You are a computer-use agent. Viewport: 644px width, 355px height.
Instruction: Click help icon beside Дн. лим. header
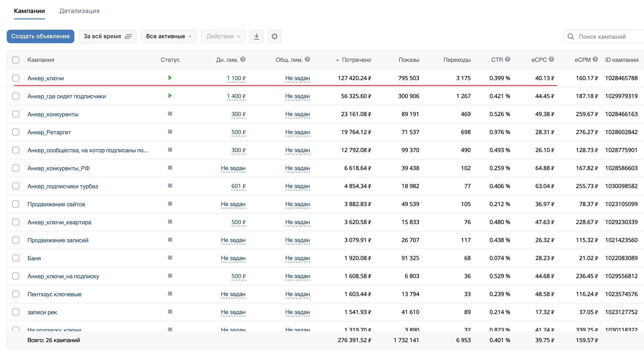pyautogui.click(x=243, y=59)
